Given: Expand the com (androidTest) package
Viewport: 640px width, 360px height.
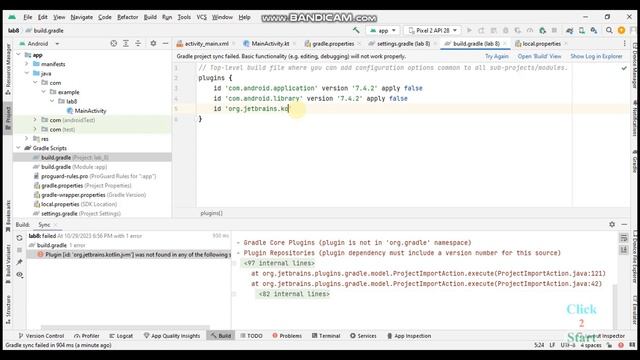Looking at the screenshot, I should [x=35, y=120].
